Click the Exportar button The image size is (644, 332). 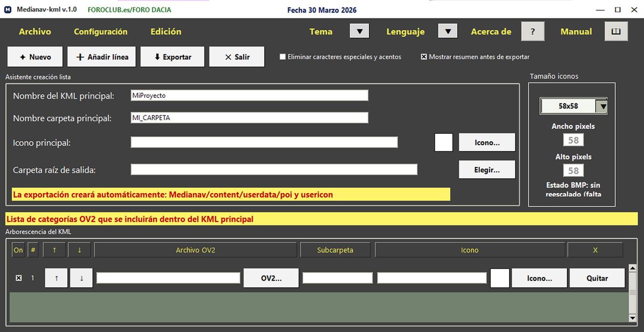click(173, 57)
